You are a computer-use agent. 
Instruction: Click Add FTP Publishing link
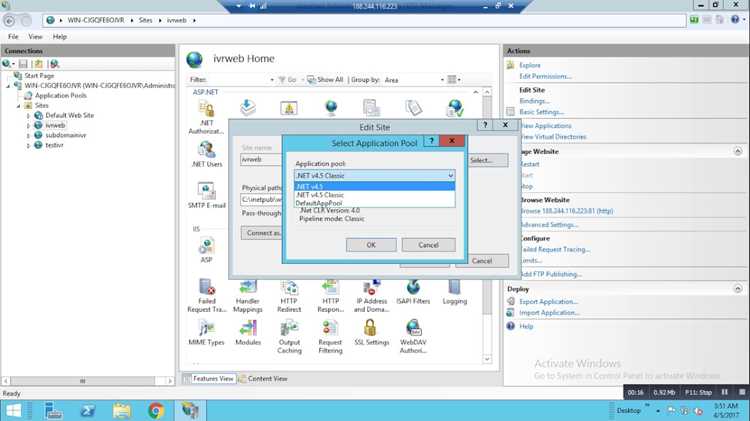click(x=551, y=274)
